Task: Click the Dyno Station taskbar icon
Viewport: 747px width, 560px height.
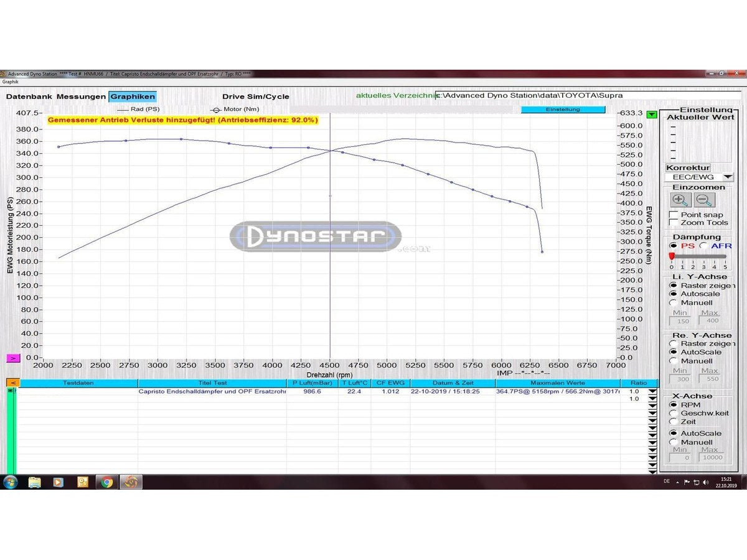Action: click(x=131, y=482)
